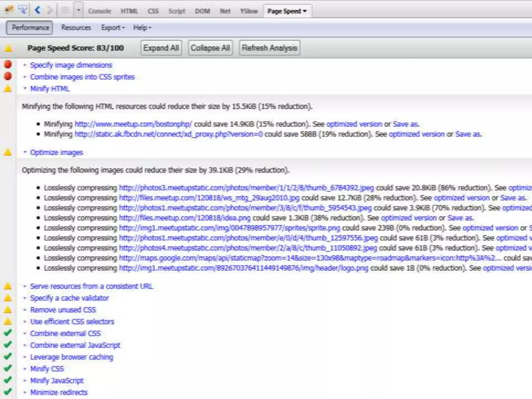
Task: Click warning triangle beside Remove unused CSS
Action: (8, 310)
